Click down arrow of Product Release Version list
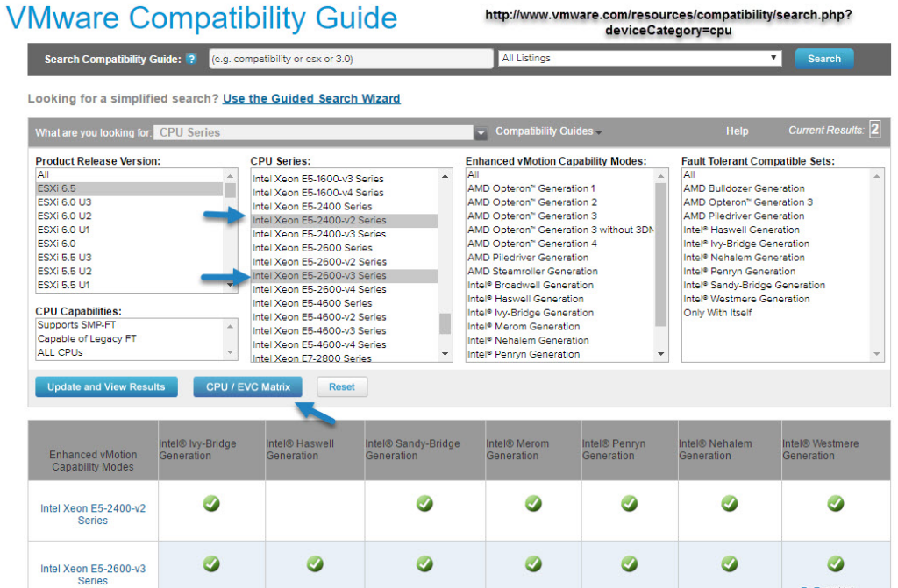Viewport: 898px width, 588px height. (231, 285)
